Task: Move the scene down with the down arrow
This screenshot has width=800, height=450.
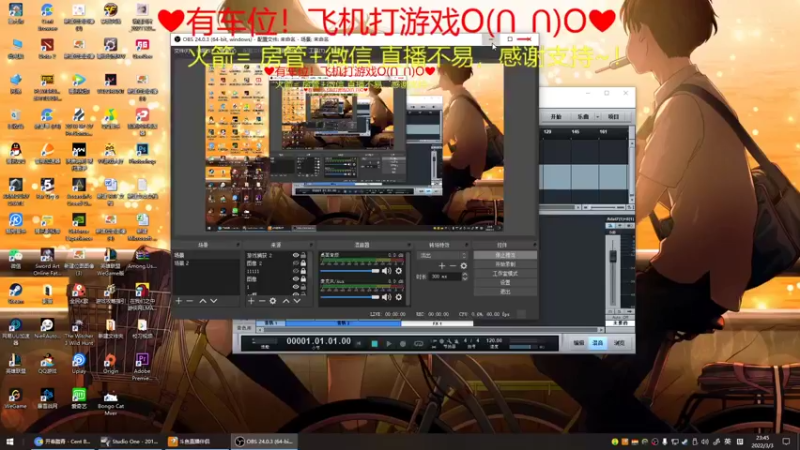Action: pyautogui.click(x=214, y=301)
